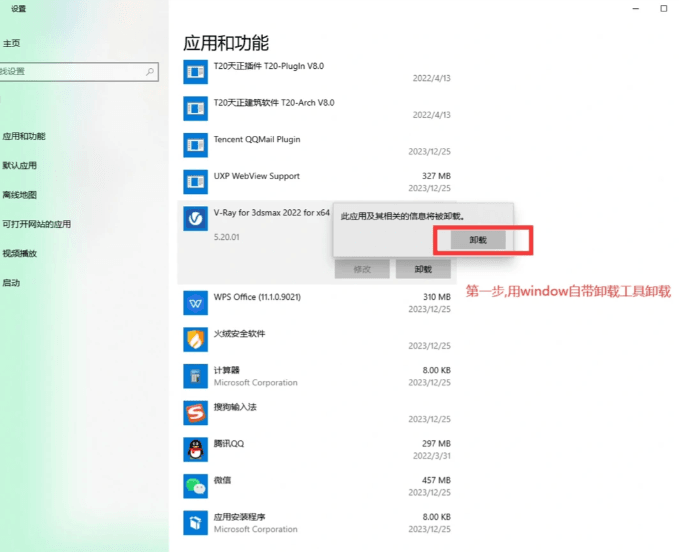This screenshot has width=679, height=552.
Task: Confirm uninstall with popup 卸载 button
Action: click(x=478, y=240)
